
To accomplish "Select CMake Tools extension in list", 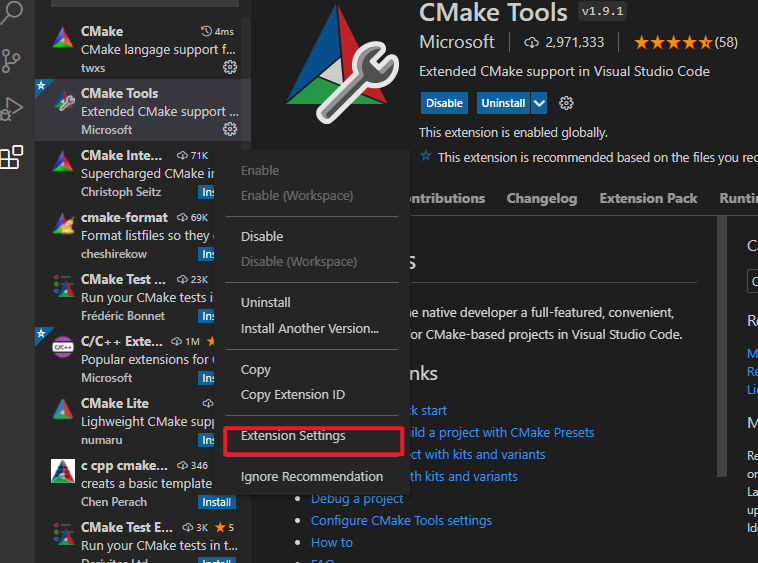I will coord(143,110).
